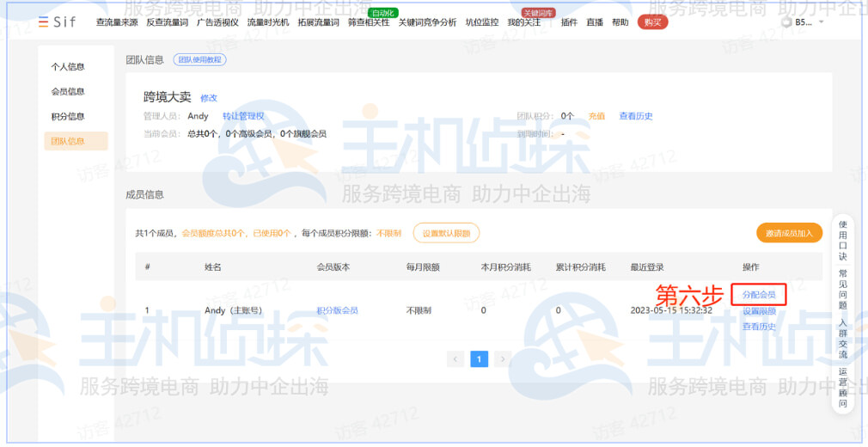Click 分配会员 in Andy's row
868x447 pixels.
[758, 295]
